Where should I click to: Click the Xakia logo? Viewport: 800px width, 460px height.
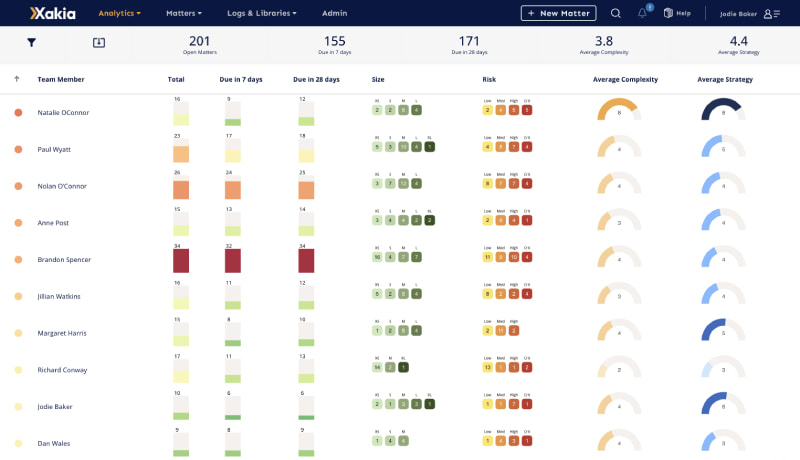53,13
